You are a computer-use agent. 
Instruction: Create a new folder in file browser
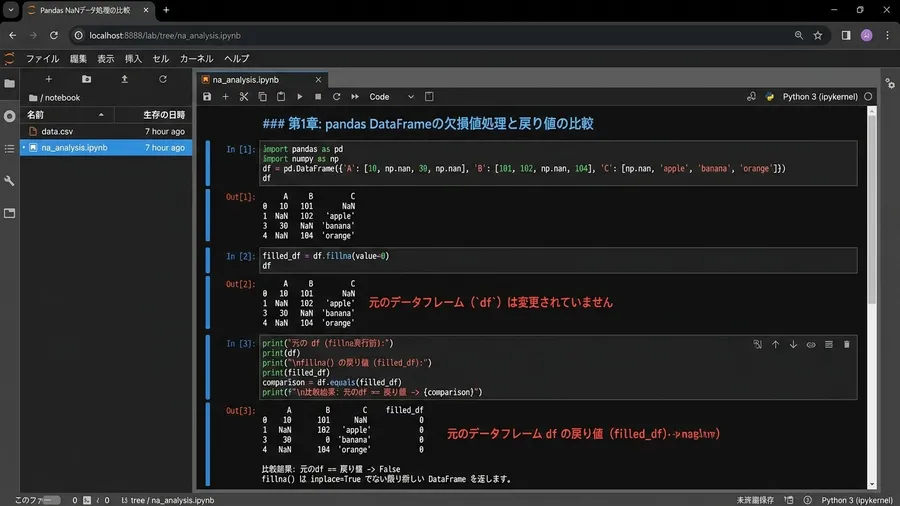87,79
